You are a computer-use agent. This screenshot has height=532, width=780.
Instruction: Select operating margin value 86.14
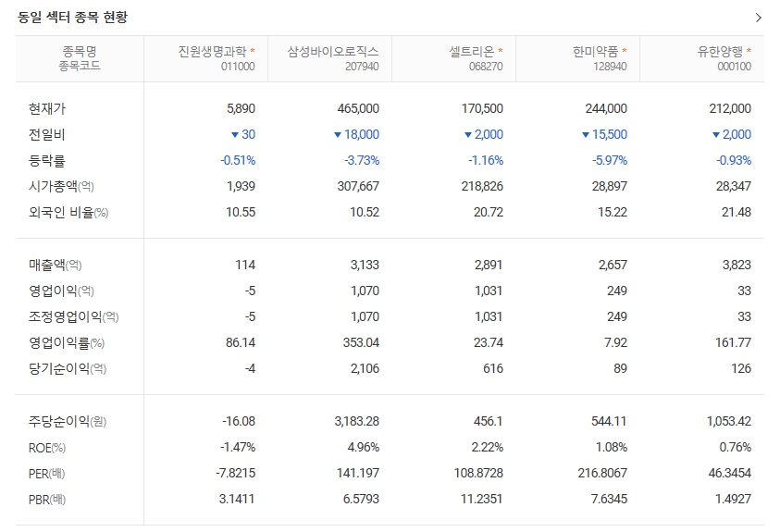tap(241, 342)
